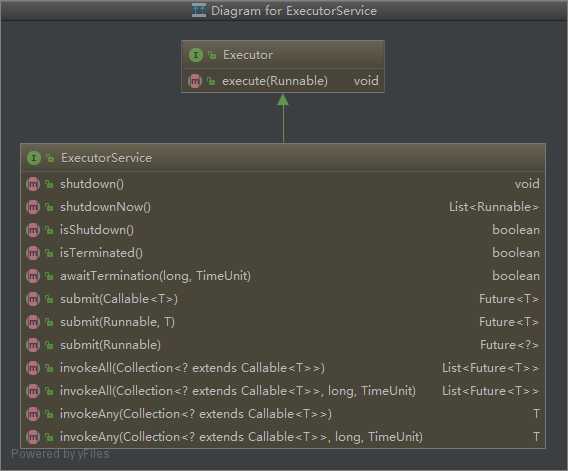The height and width of the screenshot is (471, 568).
Task: Click T return type of first invokeAny
Action: [536, 414]
